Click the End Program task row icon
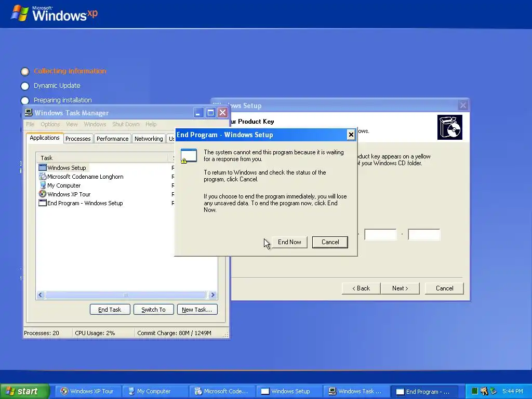Viewport: 532px width, 399px height. point(43,203)
